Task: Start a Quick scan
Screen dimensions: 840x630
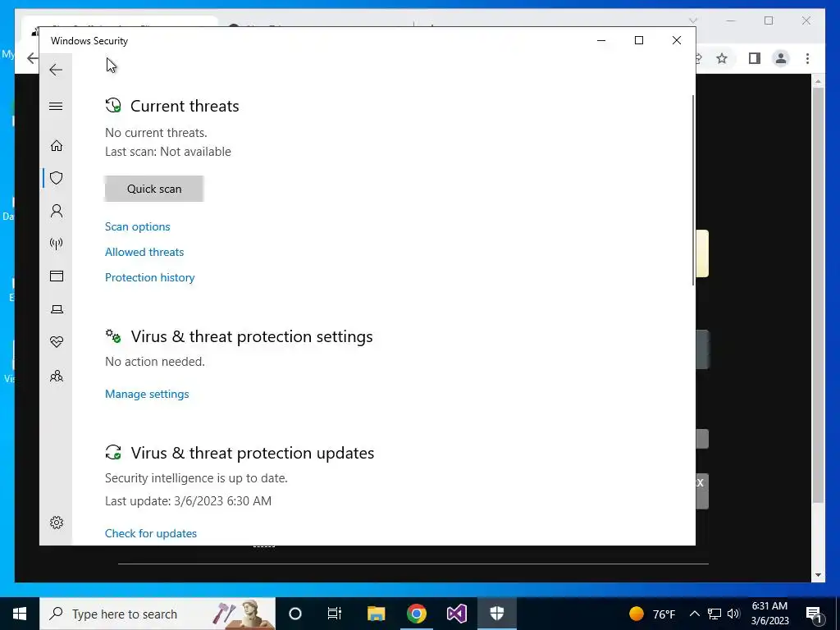Action: (154, 189)
